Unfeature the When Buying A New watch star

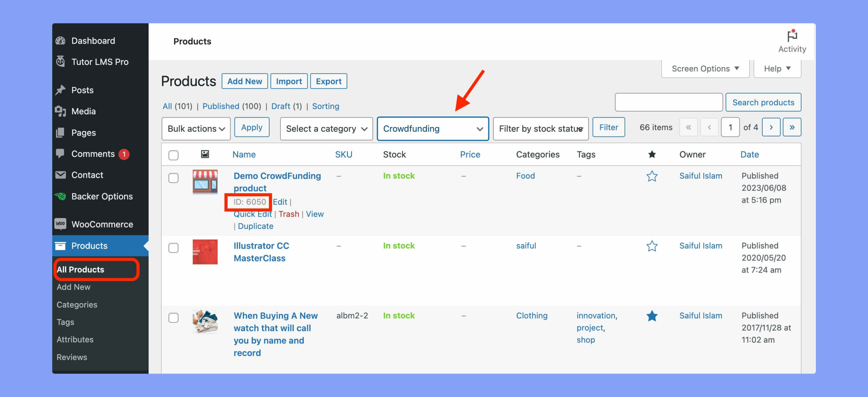[652, 316]
